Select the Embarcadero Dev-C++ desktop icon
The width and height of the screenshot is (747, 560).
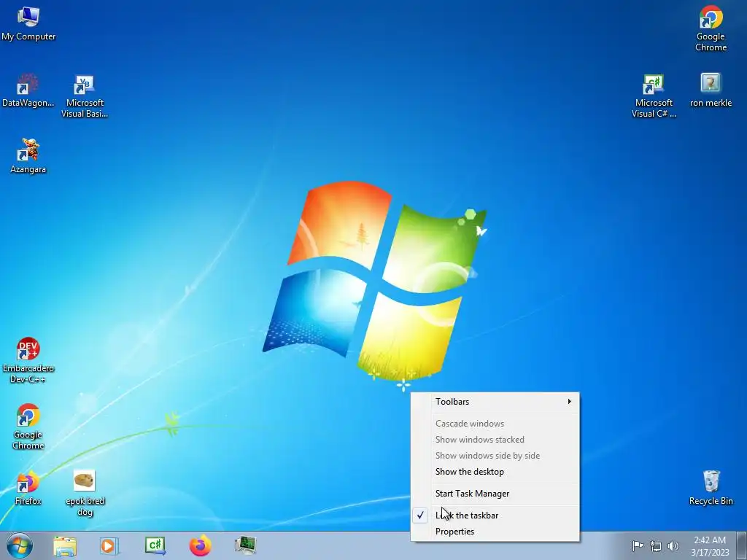tap(28, 360)
